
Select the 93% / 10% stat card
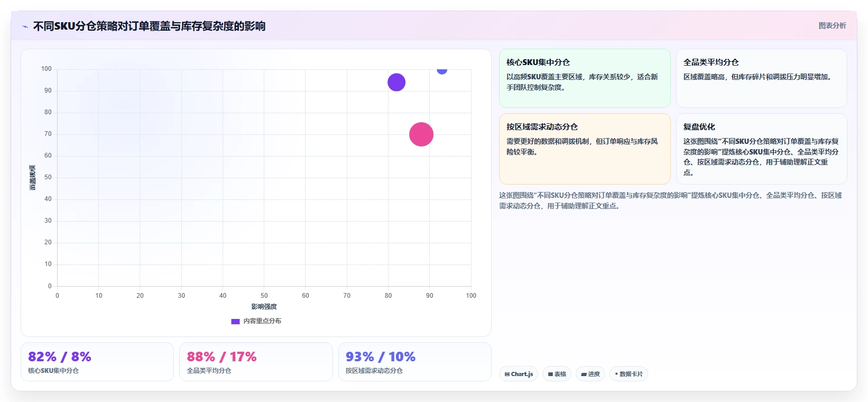[x=415, y=362]
